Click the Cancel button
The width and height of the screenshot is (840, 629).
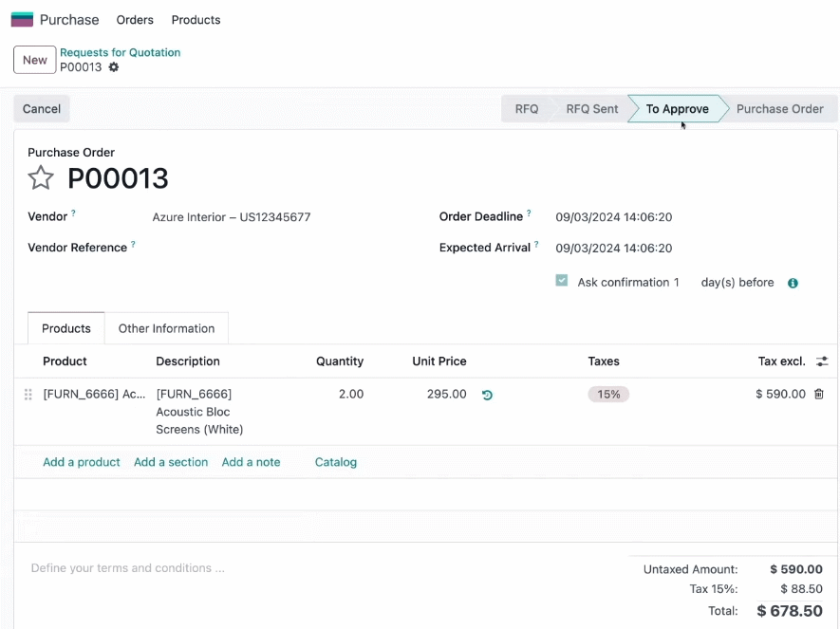point(42,109)
